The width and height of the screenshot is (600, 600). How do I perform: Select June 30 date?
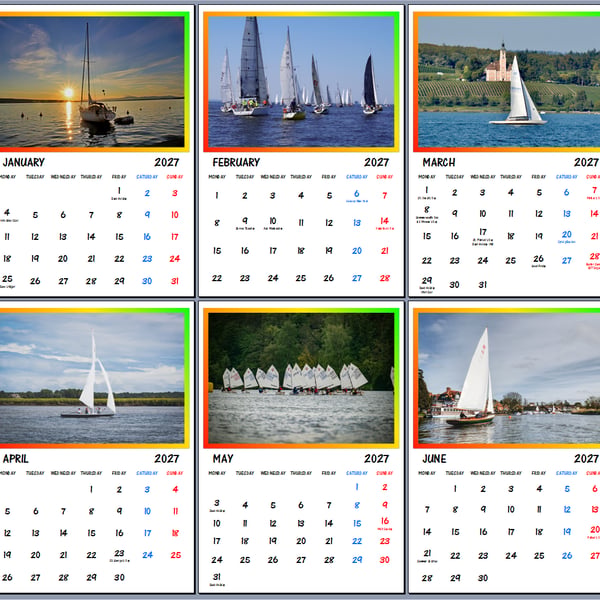(483, 578)
